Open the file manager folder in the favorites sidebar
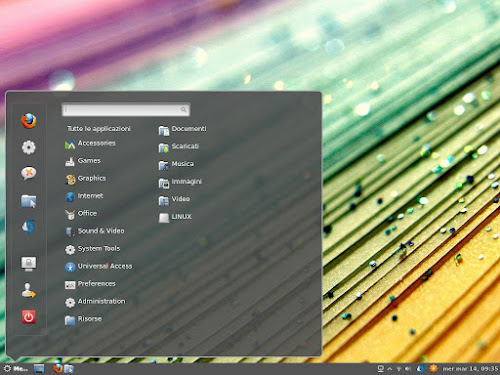 [x=29, y=201]
